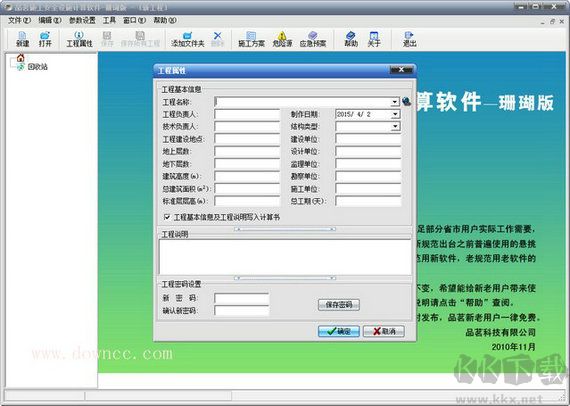Viewport: 570px width, 406px height.
Task: Click the greyed 保存 toolbar icon
Action: [107, 39]
